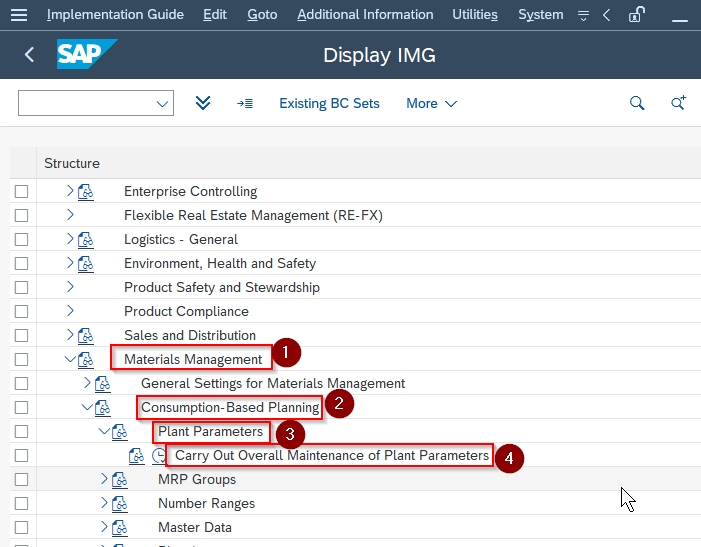Open the command field dropdown arrow
Screen dimensions: 701x547
pyautogui.click(x=162, y=104)
